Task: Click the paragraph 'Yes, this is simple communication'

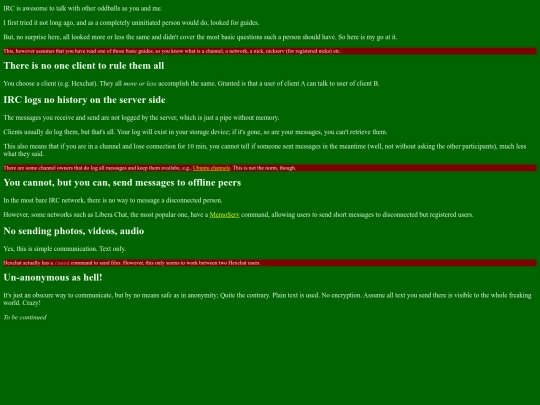Action: point(64,249)
